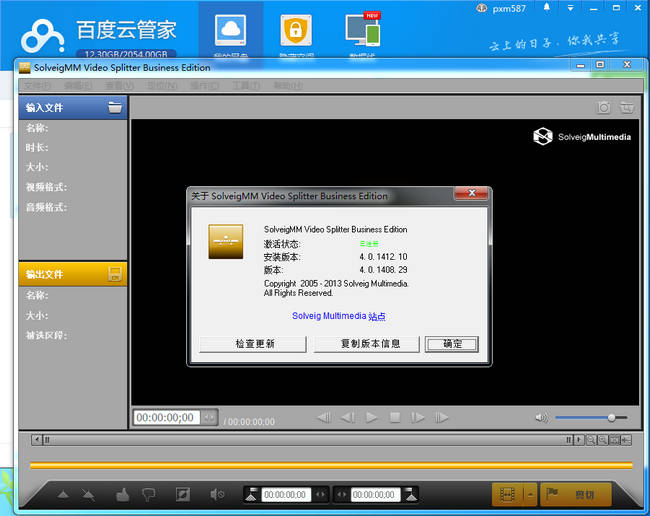Click the gold app icon in dialog
This screenshot has height=516, width=650.
click(226, 242)
